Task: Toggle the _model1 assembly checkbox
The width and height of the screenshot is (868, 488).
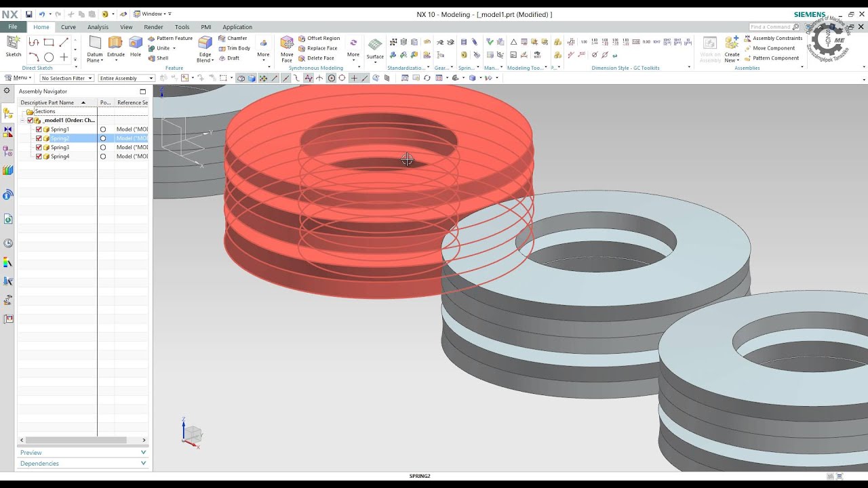Action: pyautogui.click(x=31, y=121)
